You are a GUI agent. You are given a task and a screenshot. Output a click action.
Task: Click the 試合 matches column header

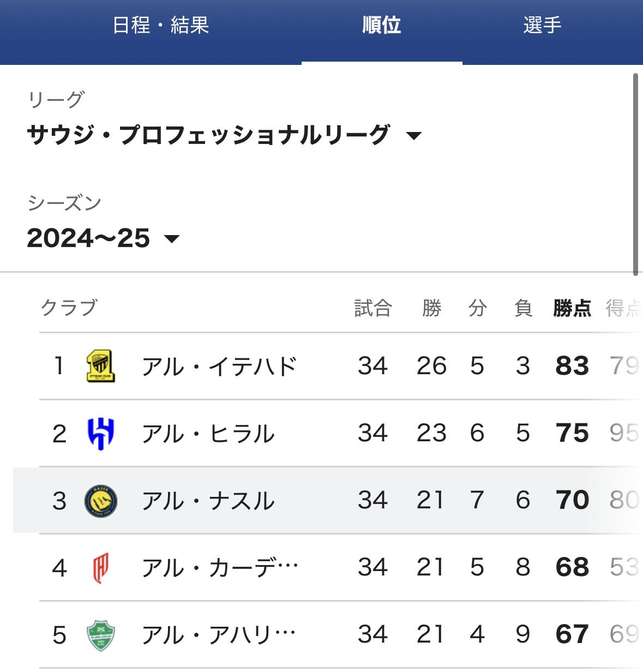[373, 308]
